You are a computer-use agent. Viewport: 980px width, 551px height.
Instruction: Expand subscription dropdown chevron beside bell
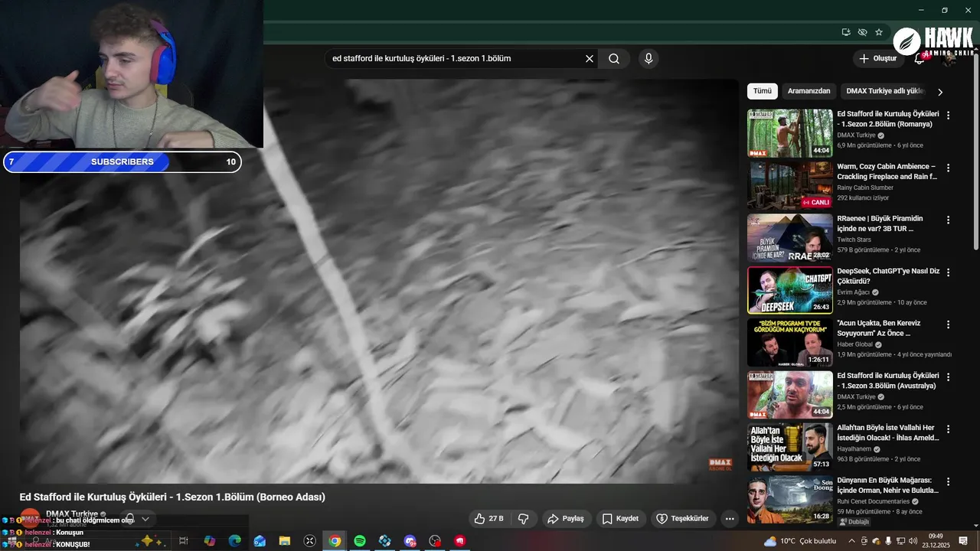pos(145,519)
